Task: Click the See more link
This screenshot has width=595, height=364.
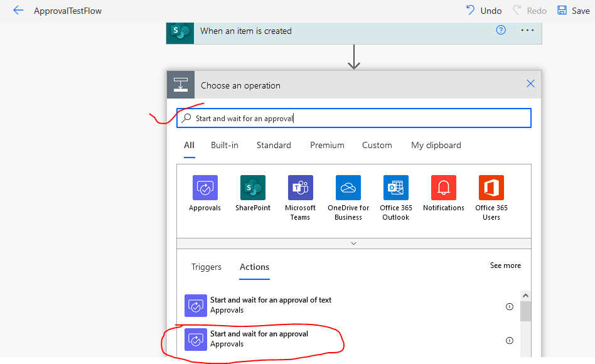Action: click(505, 265)
